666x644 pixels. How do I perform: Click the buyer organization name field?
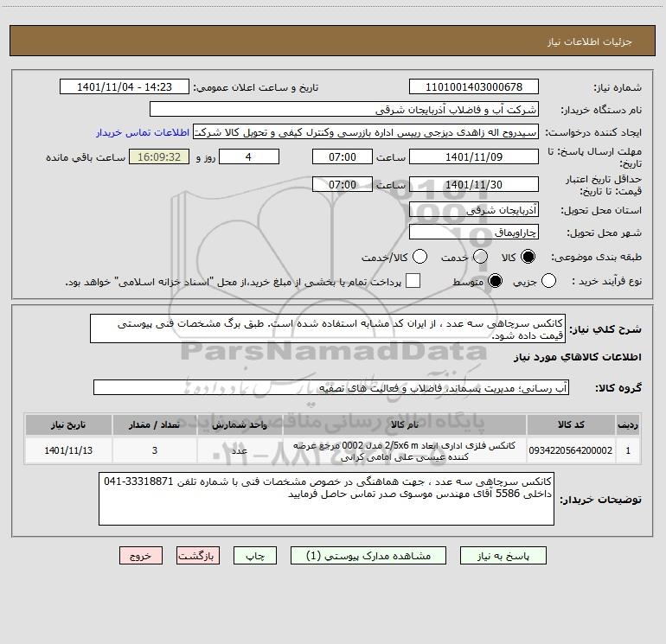344,110
